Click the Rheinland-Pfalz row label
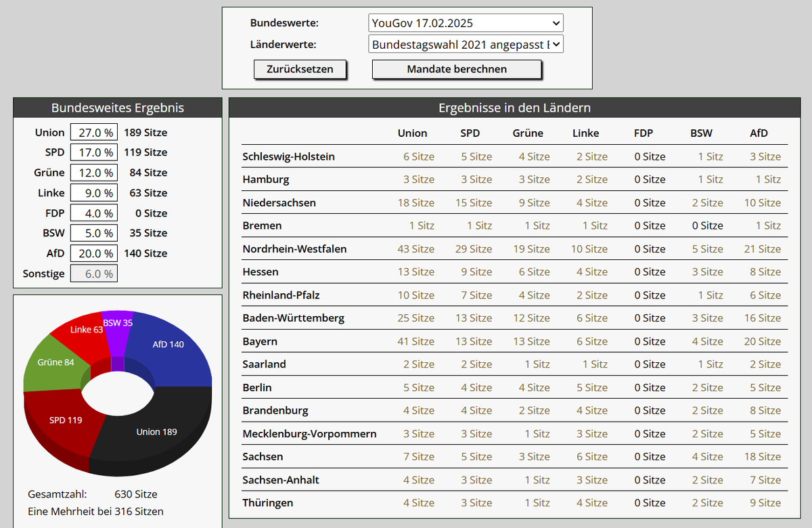812x528 pixels. click(x=281, y=295)
